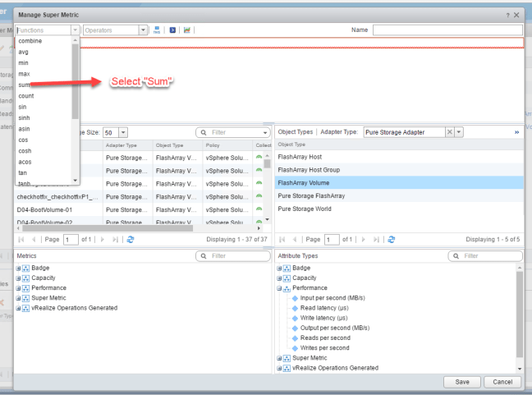Select "sum" from the functions list
Screen dimensions: 532x395
coord(25,83)
